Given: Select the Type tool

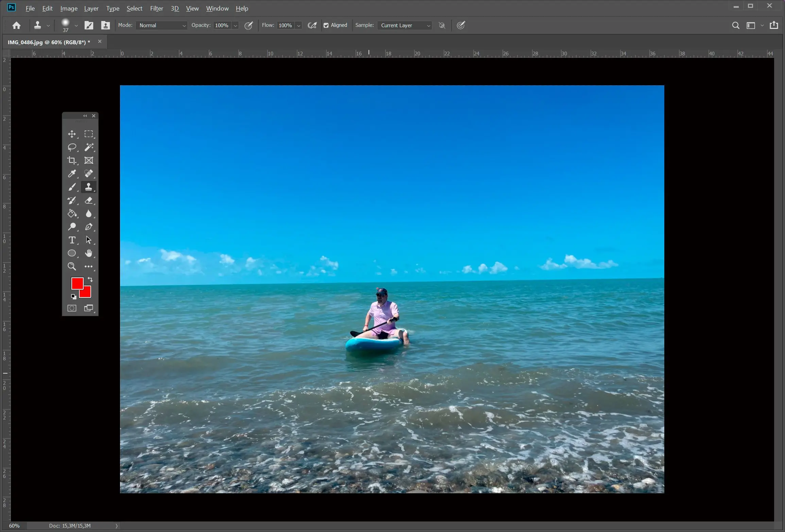Looking at the screenshot, I should (x=72, y=240).
